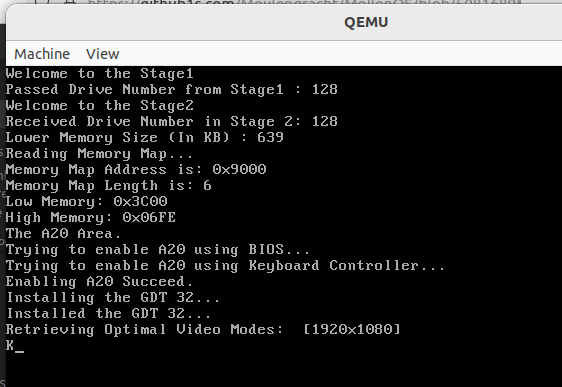562x387 pixels.
Task: Click the '[1920x1080]' video mode text
Action: coord(352,329)
